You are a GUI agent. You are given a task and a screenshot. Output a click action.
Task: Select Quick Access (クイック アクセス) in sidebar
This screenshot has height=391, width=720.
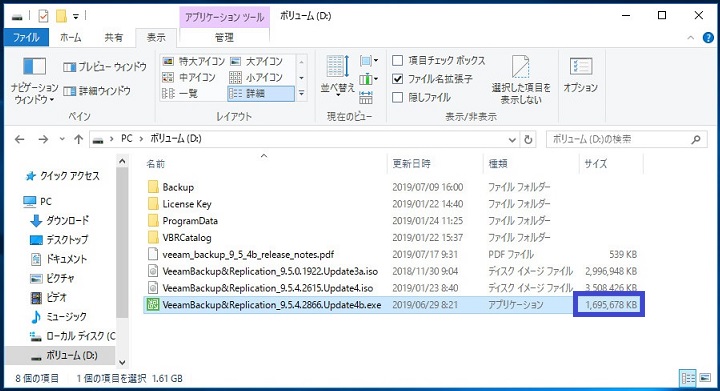coord(62,176)
